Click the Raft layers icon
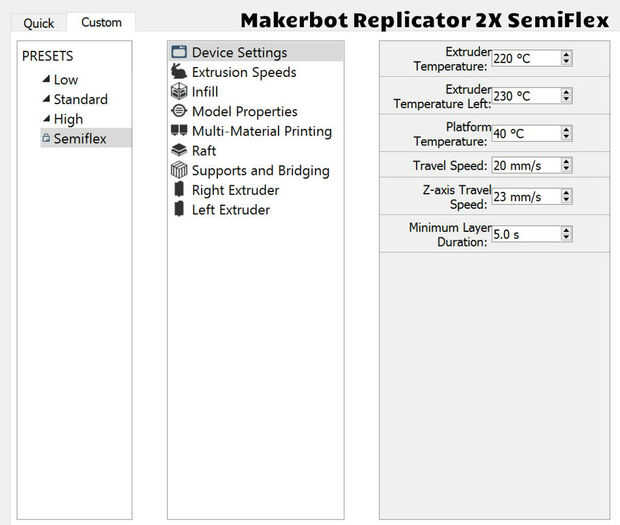Screen dimensions: 620x525 coord(179,150)
